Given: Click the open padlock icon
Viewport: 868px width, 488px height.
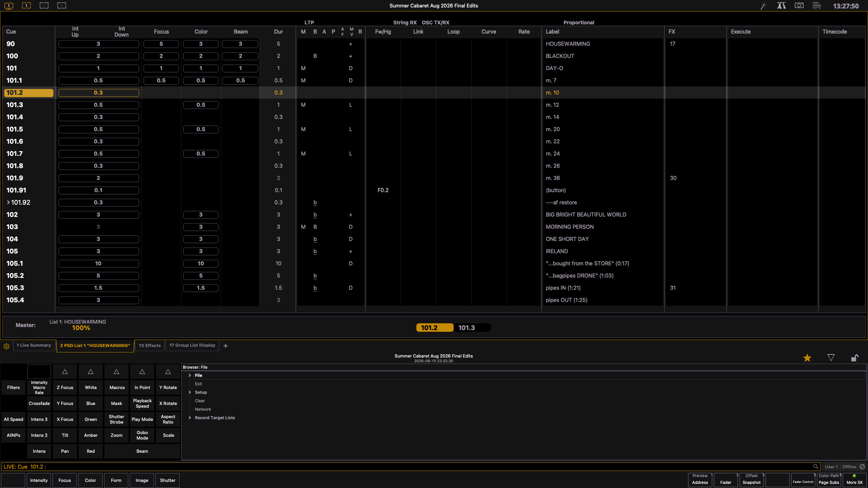Looking at the screenshot, I should (854, 358).
